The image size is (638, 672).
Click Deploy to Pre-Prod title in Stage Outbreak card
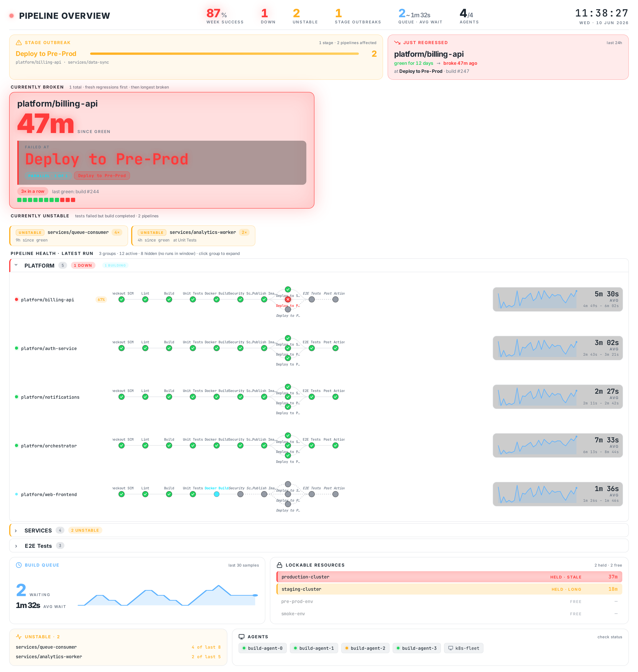pos(46,54)
